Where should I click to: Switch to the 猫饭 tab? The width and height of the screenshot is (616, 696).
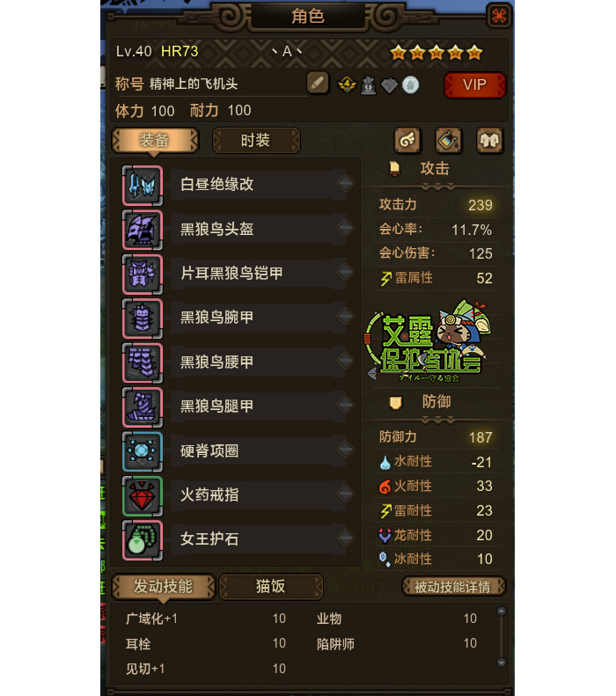(270, 587)
